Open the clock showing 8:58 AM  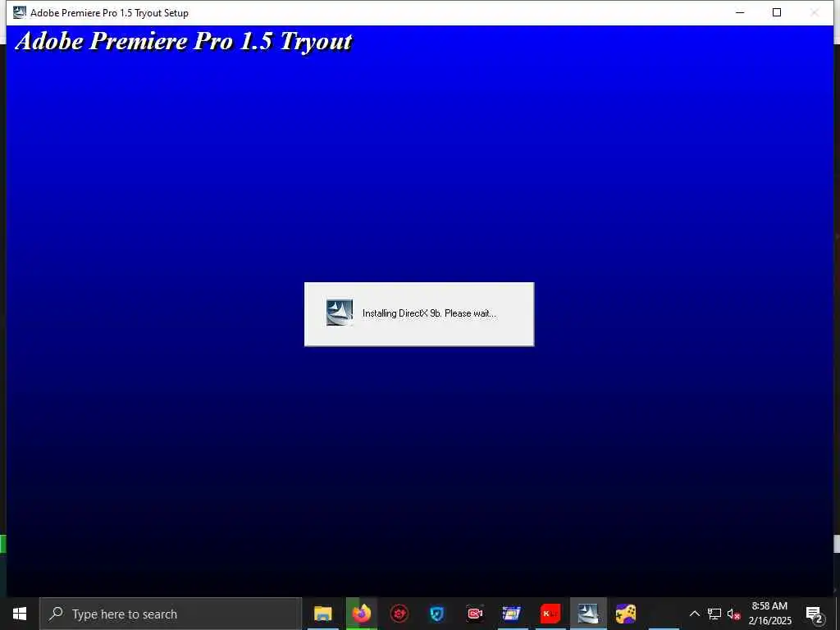click(769, 614)
